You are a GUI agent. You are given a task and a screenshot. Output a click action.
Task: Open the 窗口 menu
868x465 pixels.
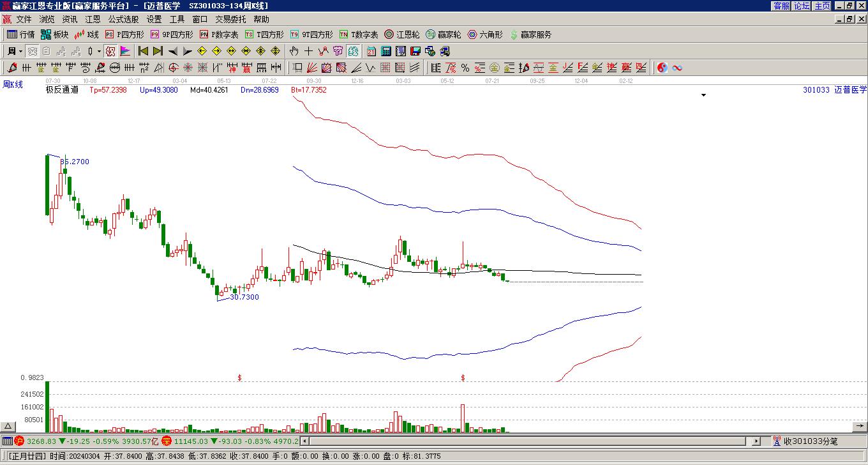[x=200, y=20]
